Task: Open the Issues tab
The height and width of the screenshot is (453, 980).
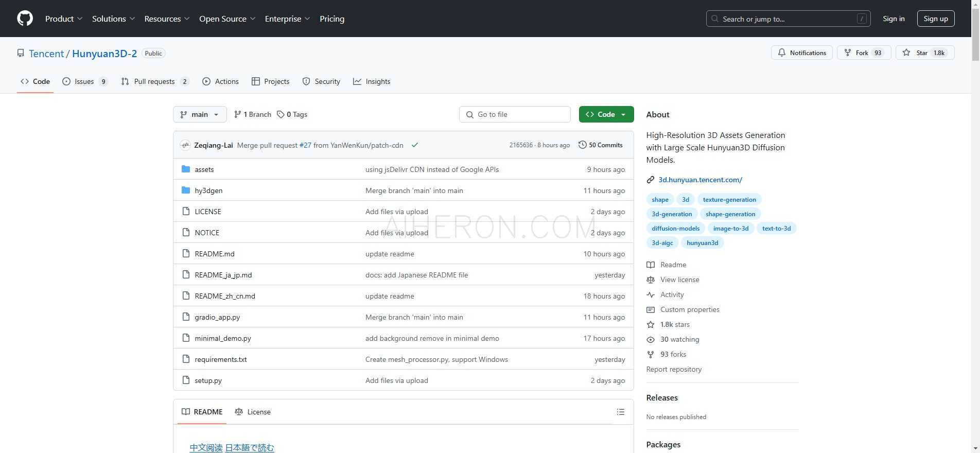Action: [x=85, y=81]
